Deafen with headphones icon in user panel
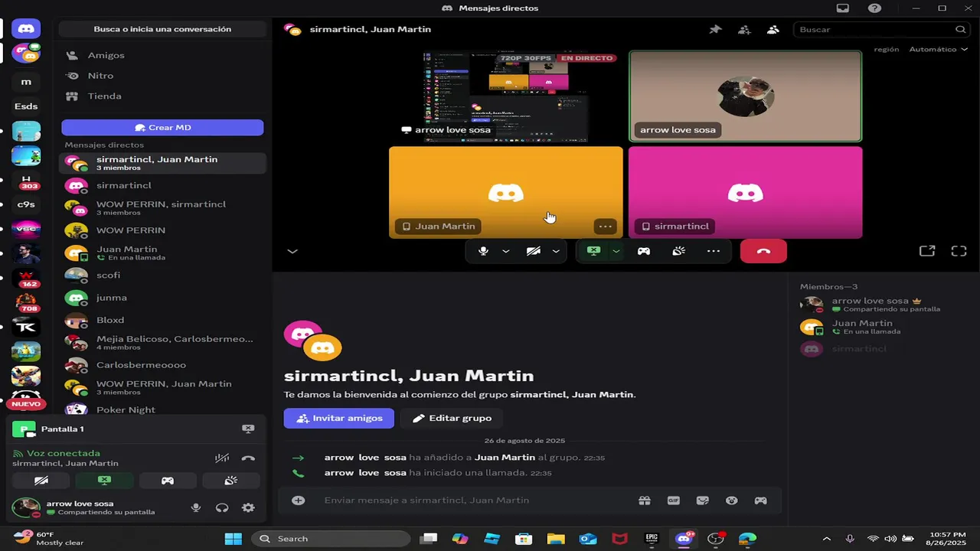This screenshot has width=980, height=551. (222, 507)
